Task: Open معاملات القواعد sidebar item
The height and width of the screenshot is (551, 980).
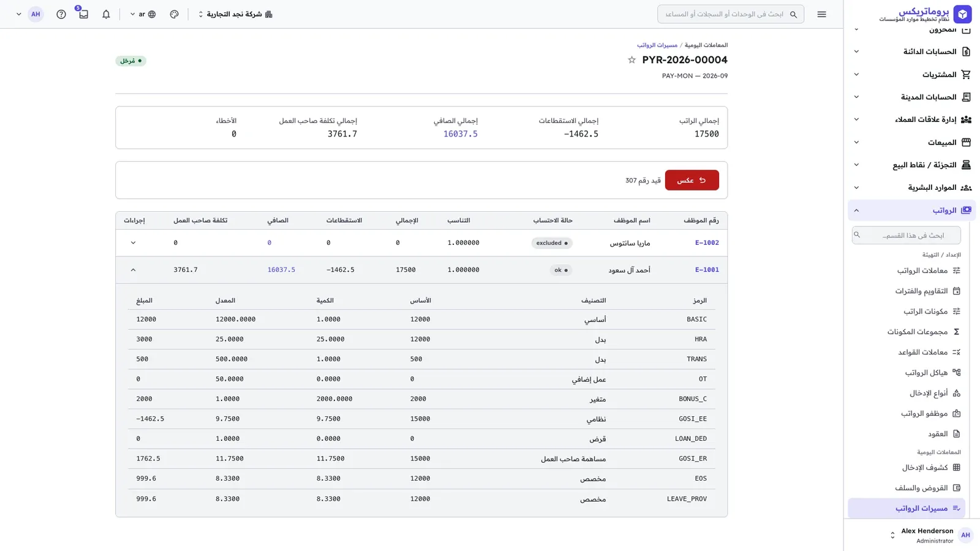Action: pos(907,352)
